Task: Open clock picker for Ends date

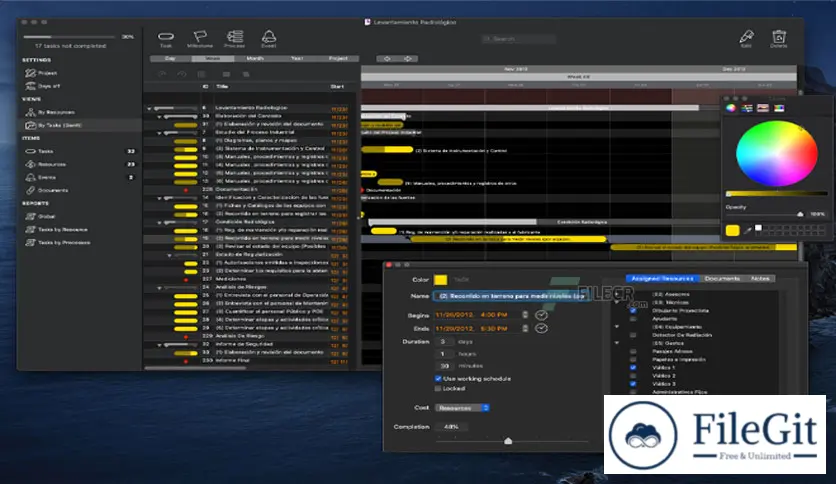Action: [541, 328]
